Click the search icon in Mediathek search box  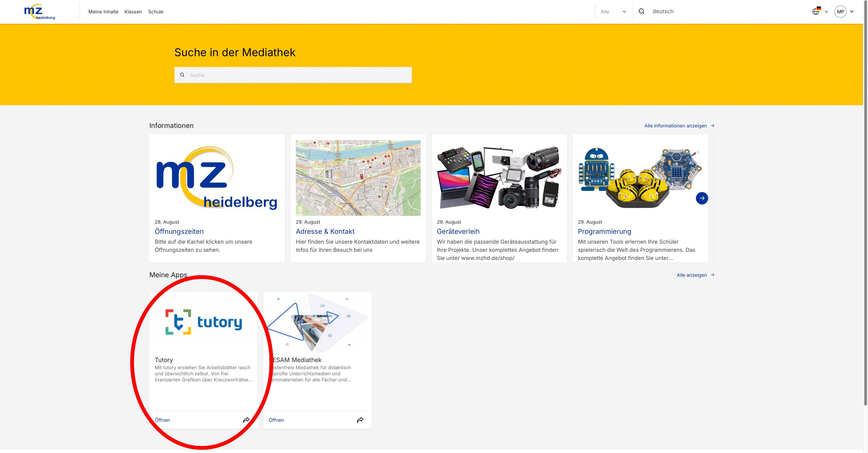tap(182, 75)
